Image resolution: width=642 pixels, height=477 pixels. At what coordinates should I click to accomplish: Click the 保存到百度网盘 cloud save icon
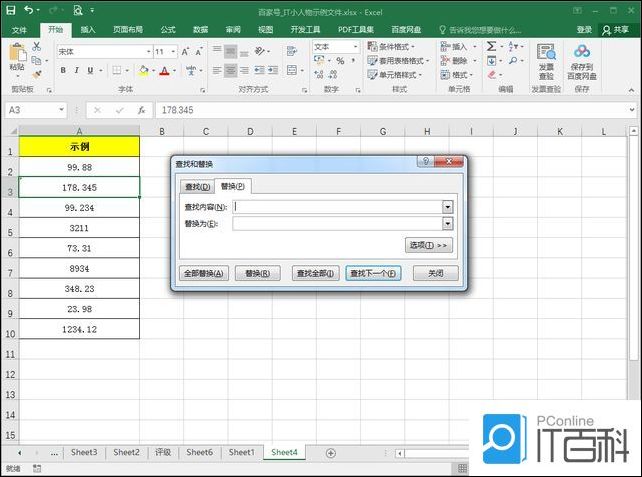[583, 60]
